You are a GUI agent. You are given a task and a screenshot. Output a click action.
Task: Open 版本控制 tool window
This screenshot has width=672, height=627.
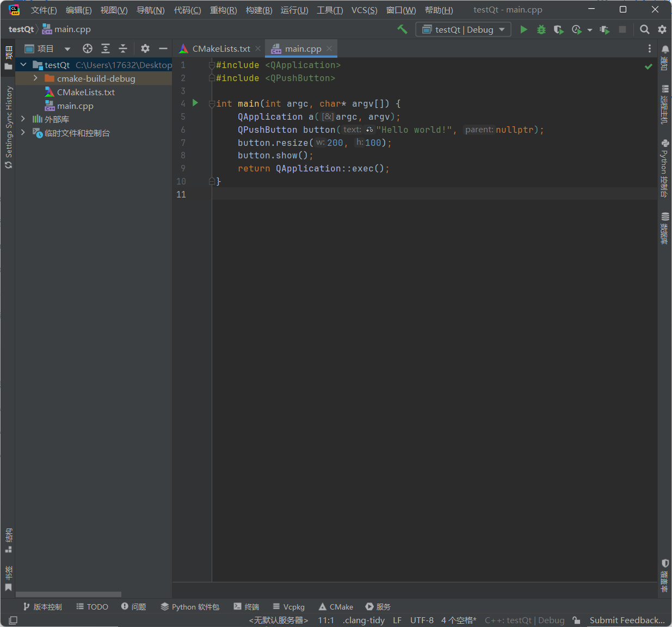[42, 606]
